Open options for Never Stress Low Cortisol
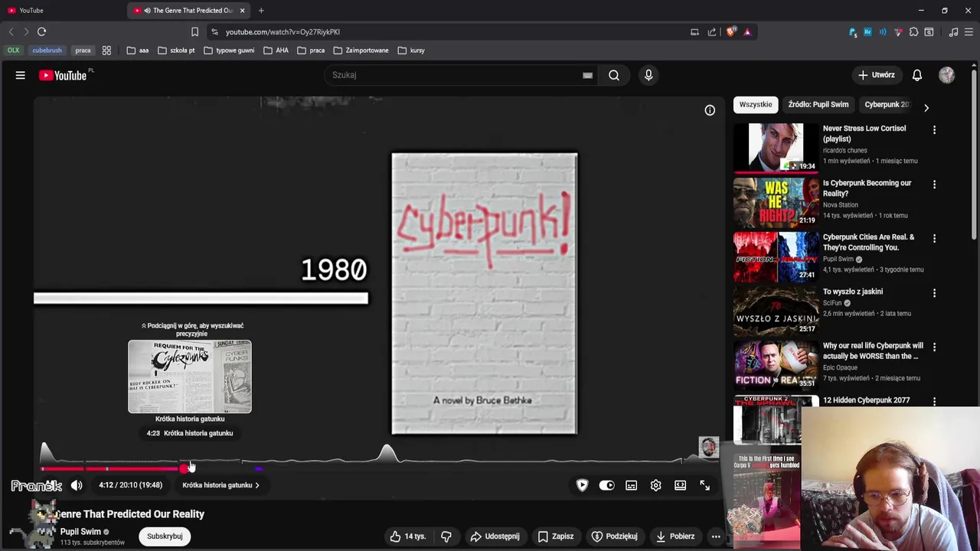Viewport: 980px width, 551px height. click(x=934, y=130)
